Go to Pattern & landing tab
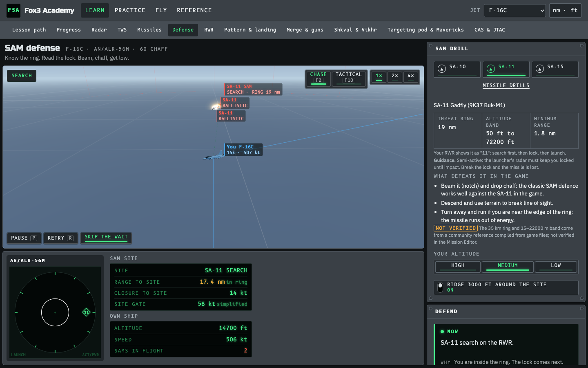This screenshot has height=368, width=588. click(x=250, y=30)
